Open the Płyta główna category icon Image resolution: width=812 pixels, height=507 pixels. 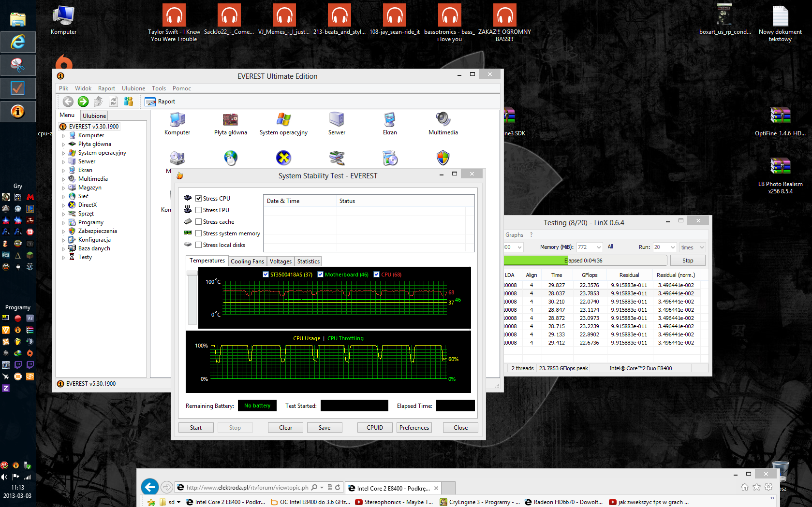pos(230,124)
